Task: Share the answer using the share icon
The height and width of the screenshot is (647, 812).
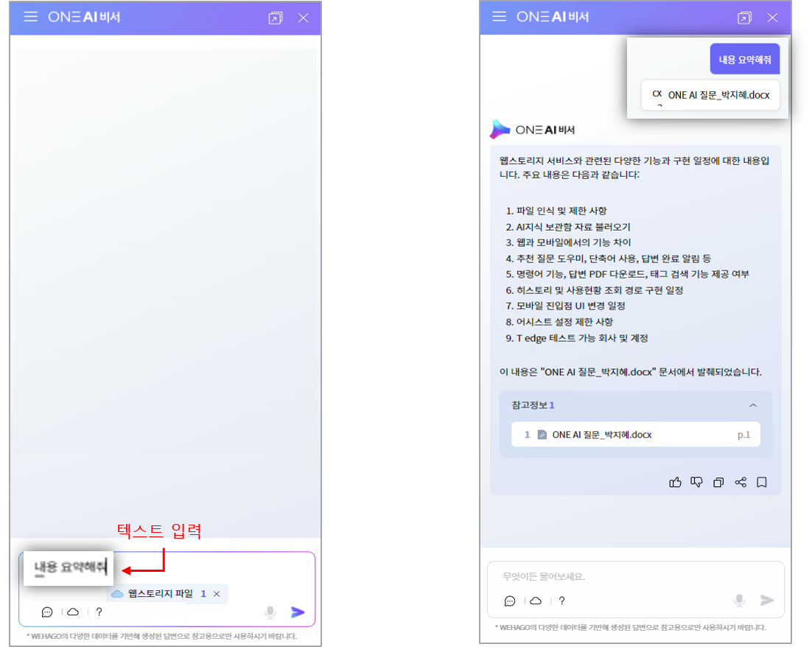Action: (741, 482)
